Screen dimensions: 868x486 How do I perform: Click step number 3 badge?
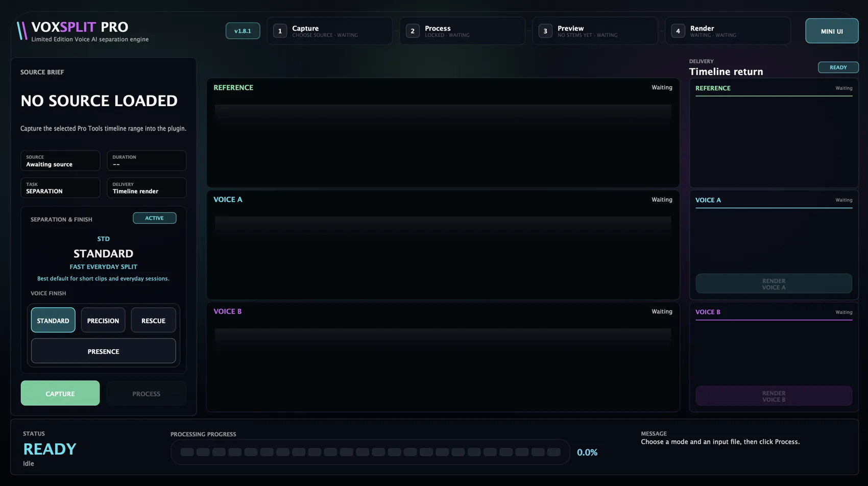coord(545,31)
